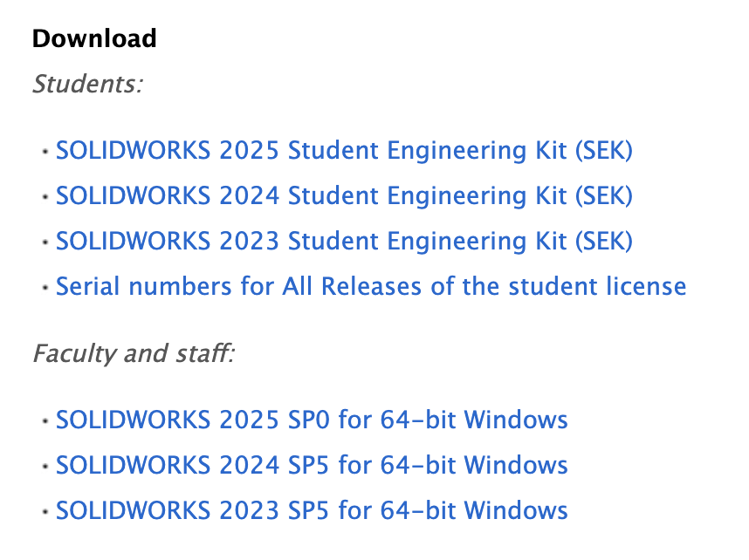The width and height of the screenshot is (749, 560).
Task: Download SOLIDWORKS 2025 SP0 for 64-bit Windows
Action: coord(312,420)
